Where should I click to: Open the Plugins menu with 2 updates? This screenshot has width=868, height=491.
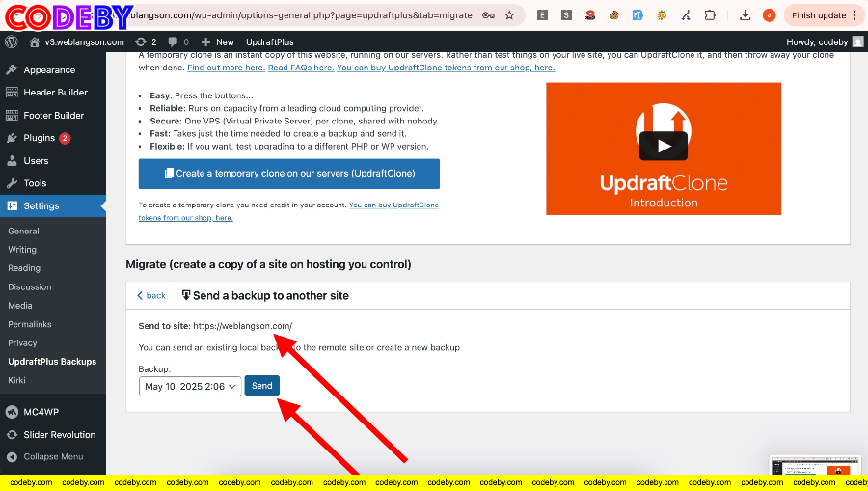39,138
